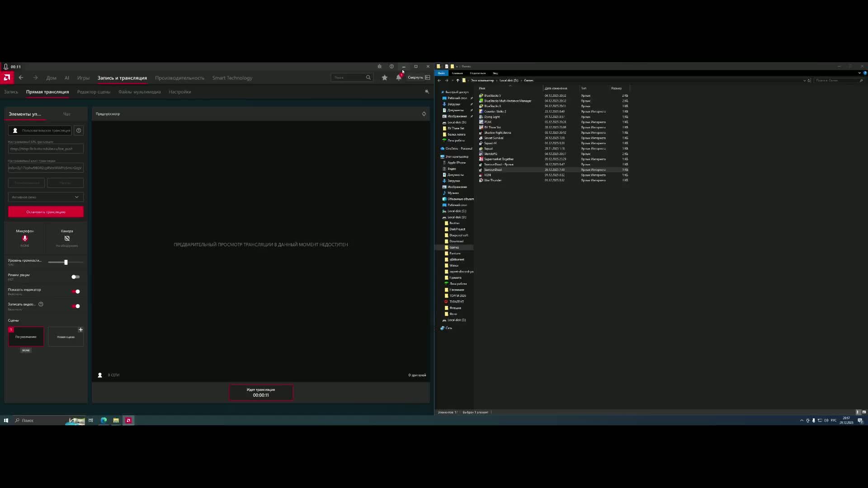Open the Активное окно dropdown
The height and width of the screenshot is (488, 868).
pyautogui.click(x=46, y=197)
